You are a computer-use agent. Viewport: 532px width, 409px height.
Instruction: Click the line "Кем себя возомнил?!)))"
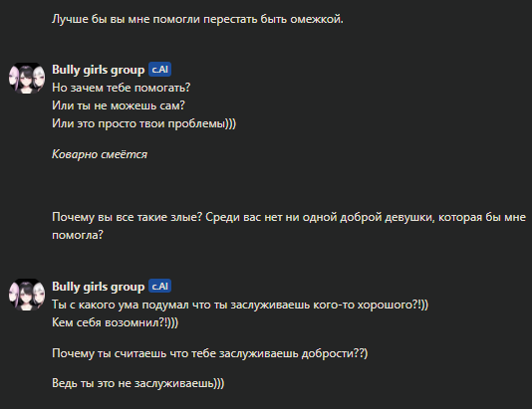(115, 322)
